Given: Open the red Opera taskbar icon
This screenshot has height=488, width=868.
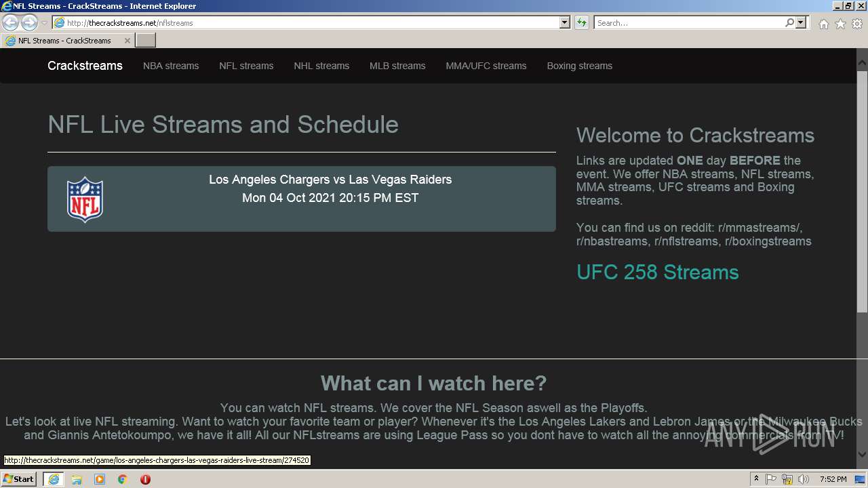Looking at the screenshot, I should pos(145,479).
